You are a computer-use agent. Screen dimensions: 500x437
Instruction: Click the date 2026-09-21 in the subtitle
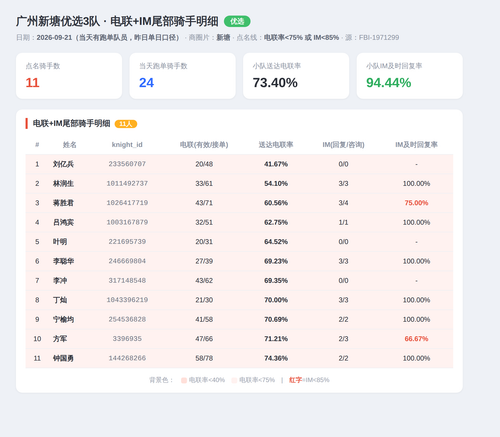click(54, 38)
